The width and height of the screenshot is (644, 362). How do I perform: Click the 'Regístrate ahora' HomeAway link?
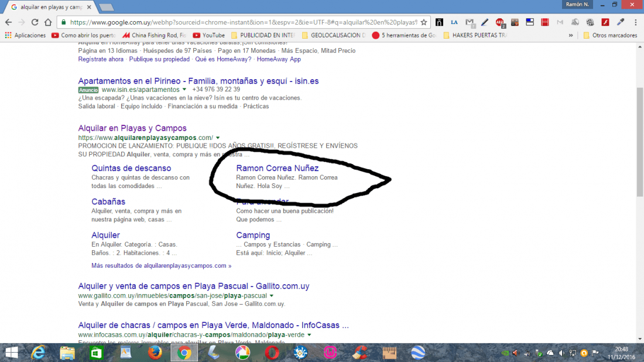[x=101, y=59]
